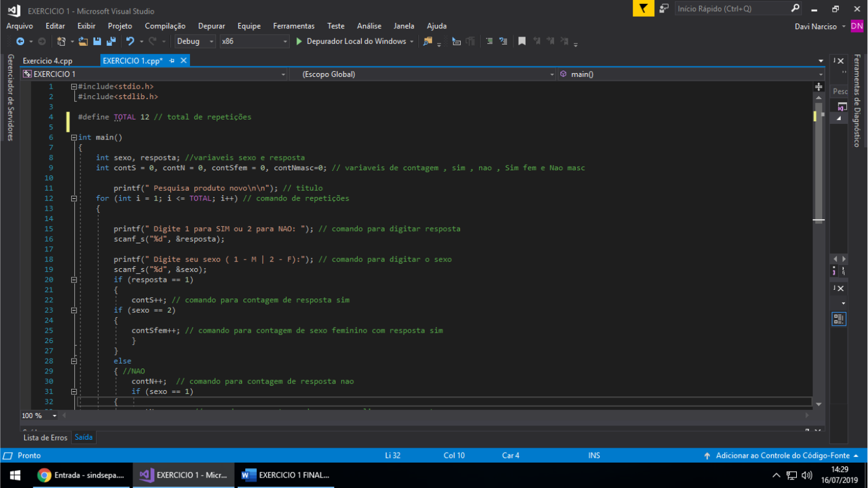Viewport: 868px width, 488px height.
Task: Switch to the Exercicio 4.cpp tab
Action: [48, 61]
